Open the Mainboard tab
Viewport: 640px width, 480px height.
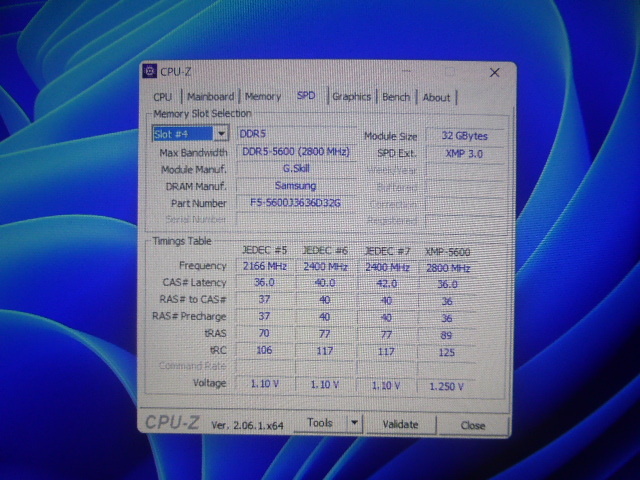point(210,97)
